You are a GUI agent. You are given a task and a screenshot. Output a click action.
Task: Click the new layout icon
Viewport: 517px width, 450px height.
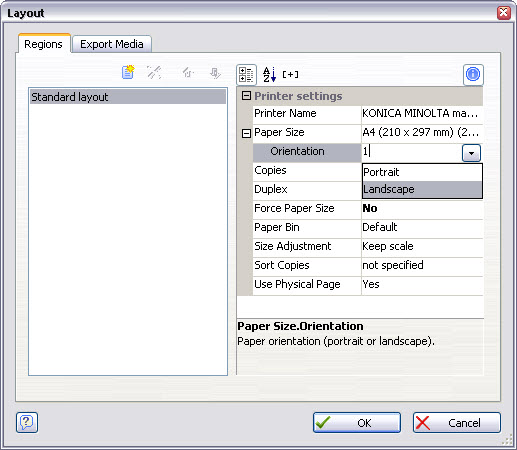point(128,72)
